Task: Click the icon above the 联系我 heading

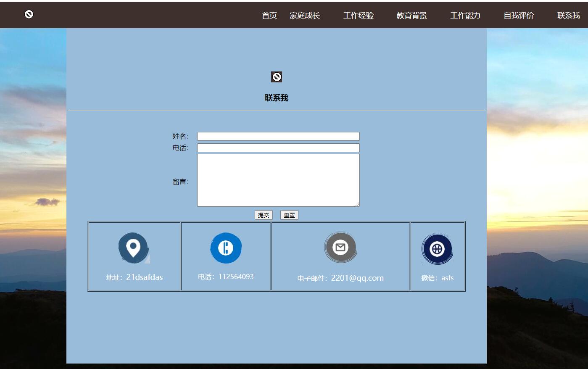Action: (276, 77)
